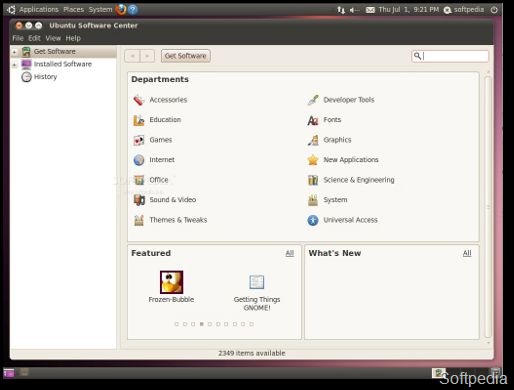514x390 pixels.
Task: Click the All link in Featured
Action: (290, 253)
